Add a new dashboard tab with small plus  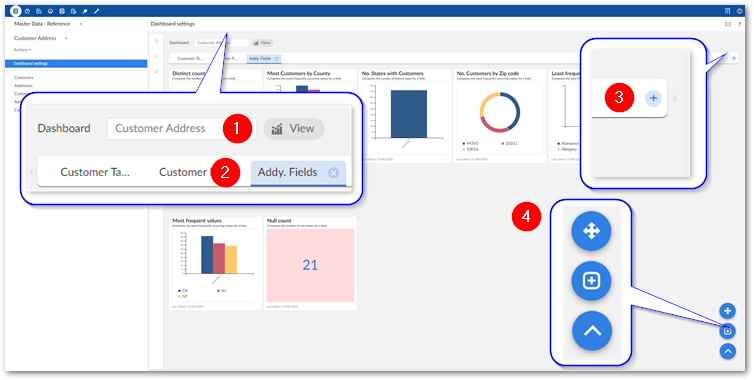click(734, 58)
